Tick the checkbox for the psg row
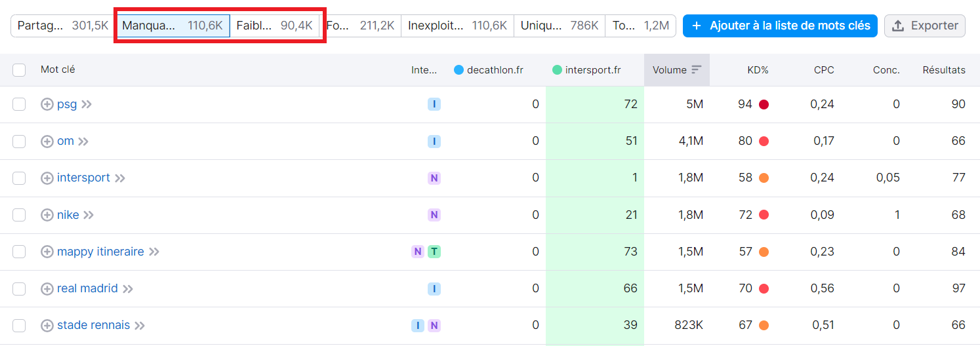 pos(19,104)
